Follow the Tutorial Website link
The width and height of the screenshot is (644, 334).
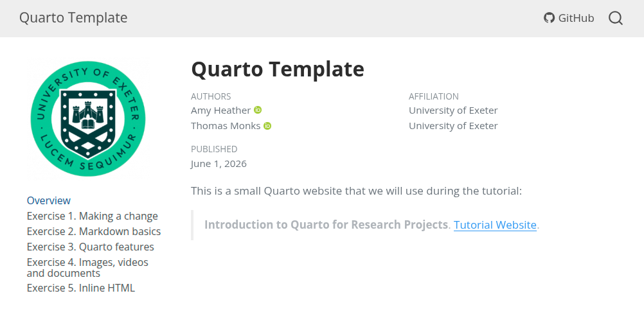495,225
